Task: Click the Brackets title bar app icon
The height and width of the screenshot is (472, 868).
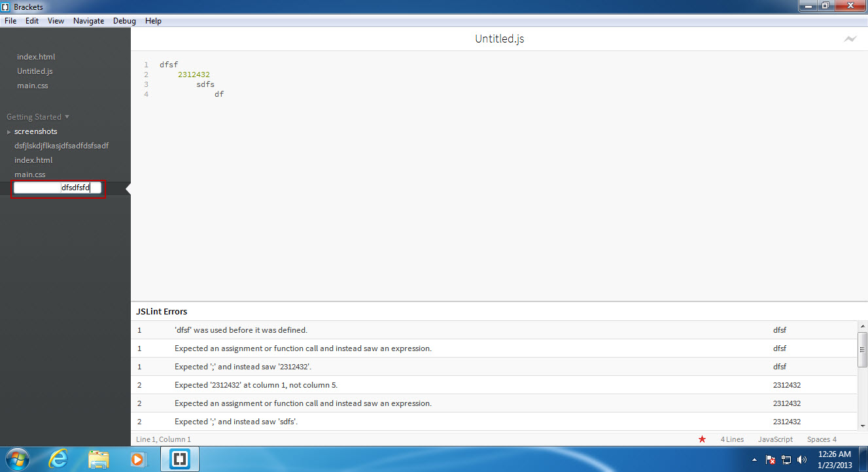Action: [x=6, y=7]
